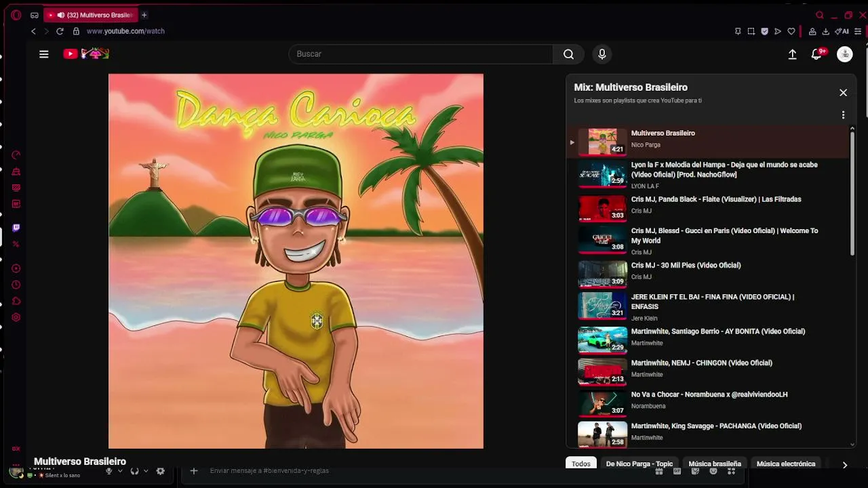
Task: Click the Discord message attachment plus
Action: (x=194, y=471)
